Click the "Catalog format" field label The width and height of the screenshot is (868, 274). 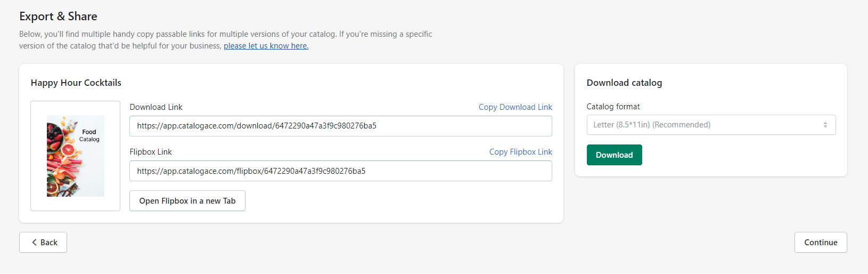pyautogui.click(x=613, y=107)
